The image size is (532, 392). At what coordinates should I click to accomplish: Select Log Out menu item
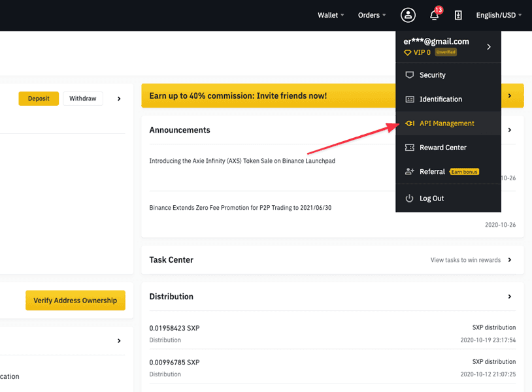[x=448, y=199]
